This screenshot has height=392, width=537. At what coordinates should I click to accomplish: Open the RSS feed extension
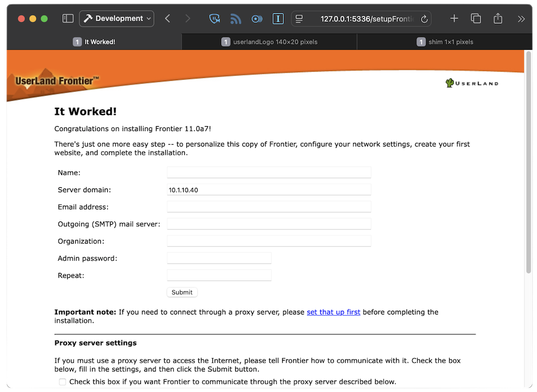pyautogui.click(x=235, y=18)
